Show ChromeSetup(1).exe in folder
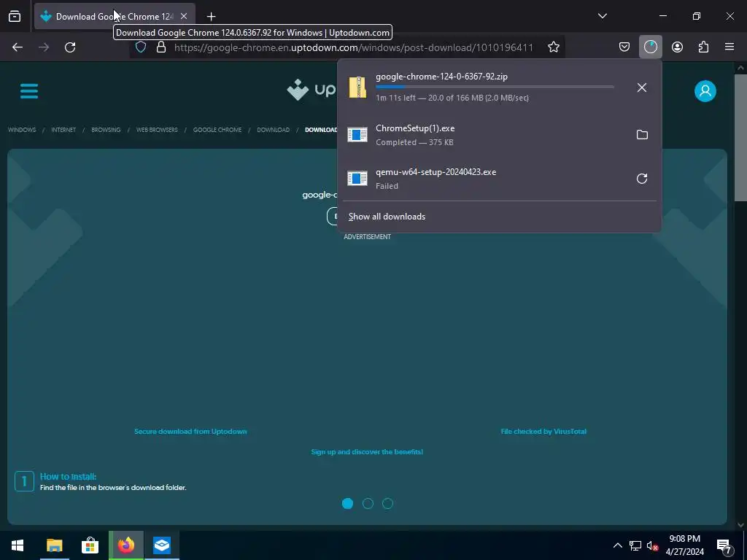This screenshot has width=747, height=560. (642, 135)
